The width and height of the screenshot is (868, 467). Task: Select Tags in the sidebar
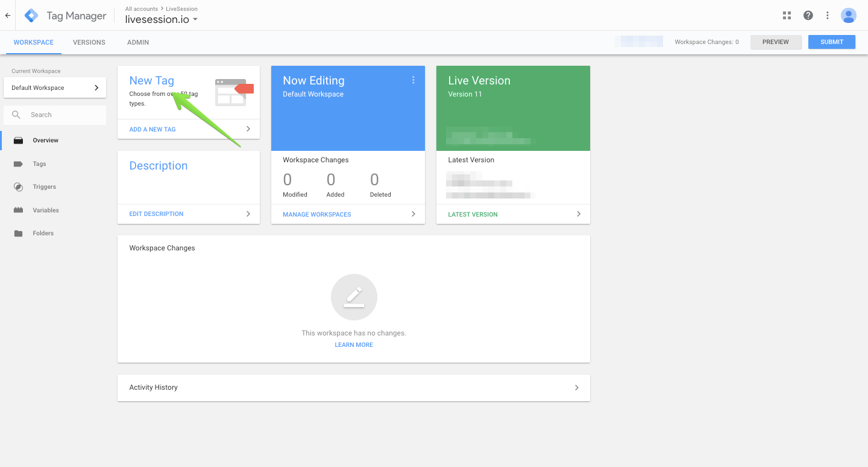tap(39, 164)
